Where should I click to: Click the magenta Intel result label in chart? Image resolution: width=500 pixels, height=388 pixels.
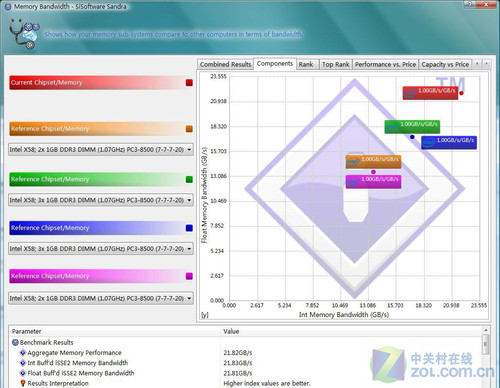373,182
